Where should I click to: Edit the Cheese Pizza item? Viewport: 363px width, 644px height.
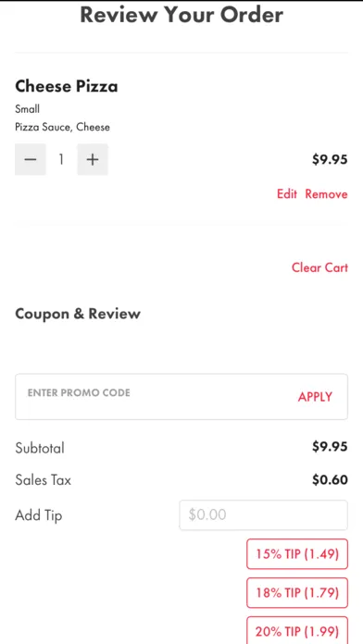(287, 194)
